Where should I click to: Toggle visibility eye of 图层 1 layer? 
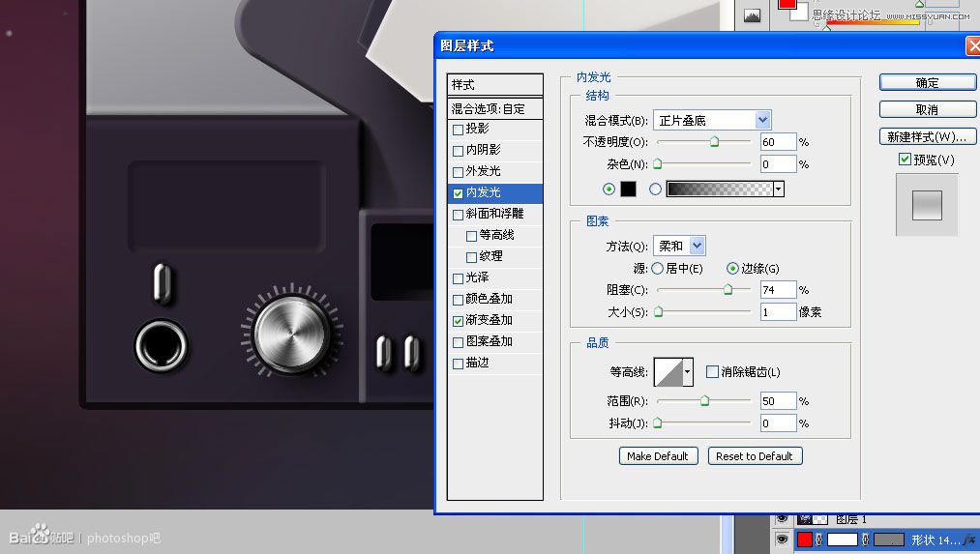pos(782,519)
